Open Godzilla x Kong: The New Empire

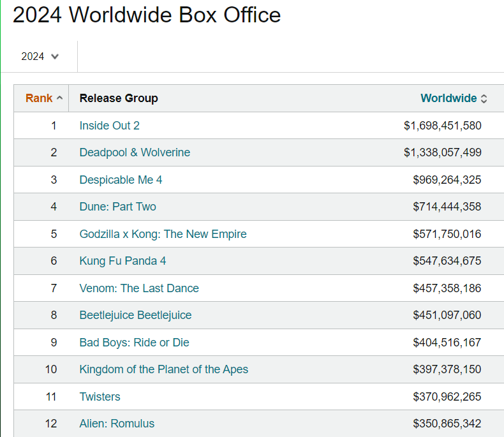(x=163, y=234)
